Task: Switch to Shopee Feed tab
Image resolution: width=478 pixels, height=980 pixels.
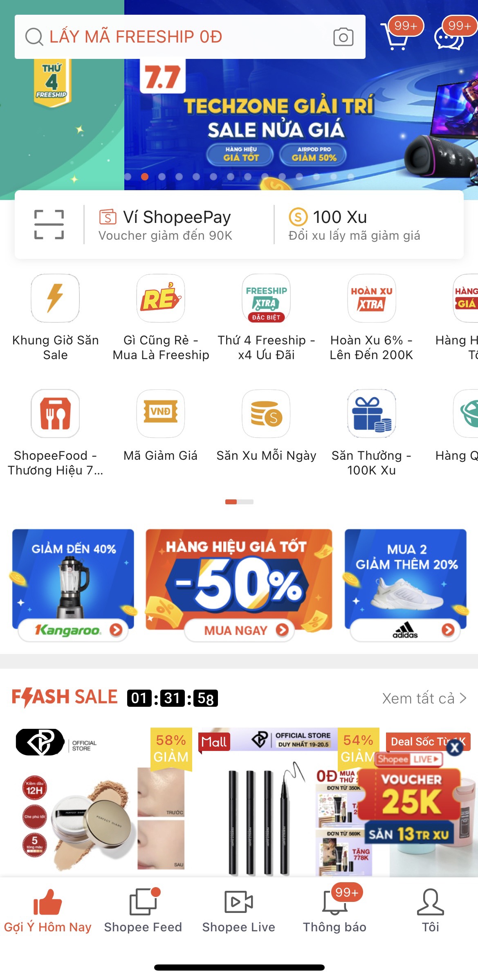Action: 143,910
